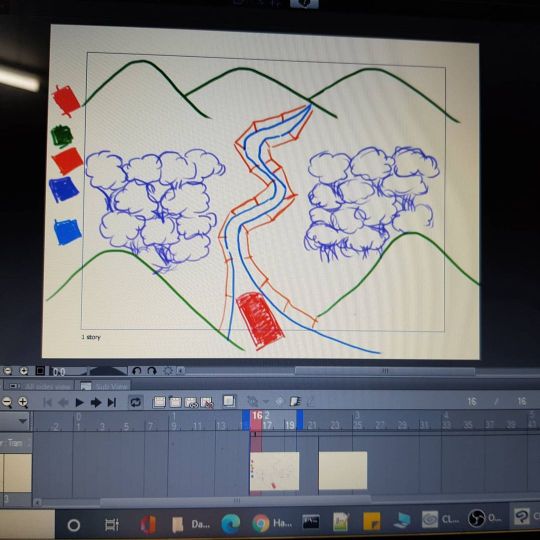Click frame number 25 on ruler

[x=358, y=425]
